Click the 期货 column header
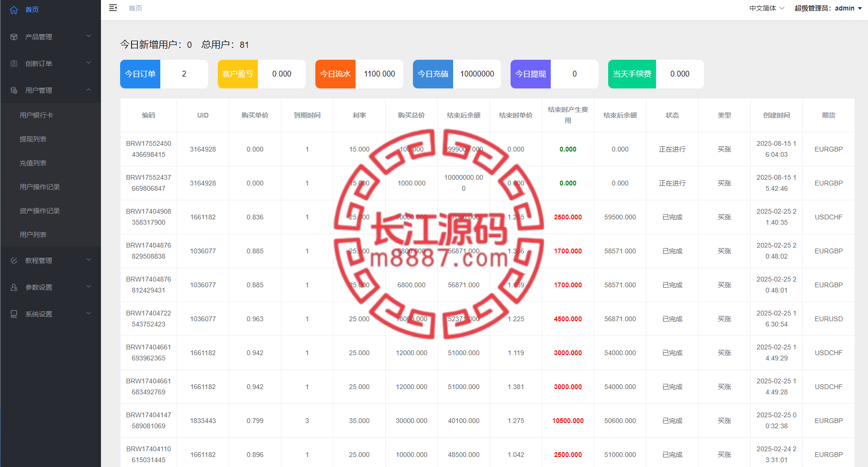Viewport: 868px width, 467px height. [829, 115]
